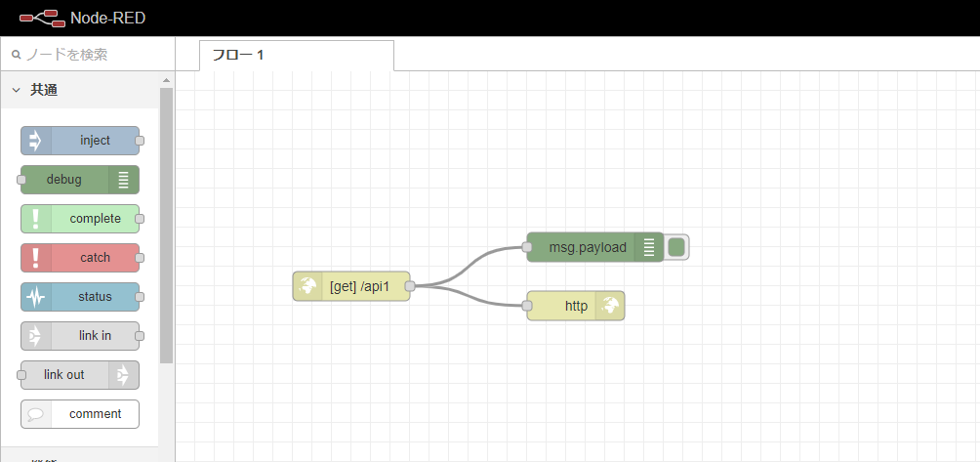Click the link in node arrow icon
This screenshot has height=462, width=980.
click(36, 336)
